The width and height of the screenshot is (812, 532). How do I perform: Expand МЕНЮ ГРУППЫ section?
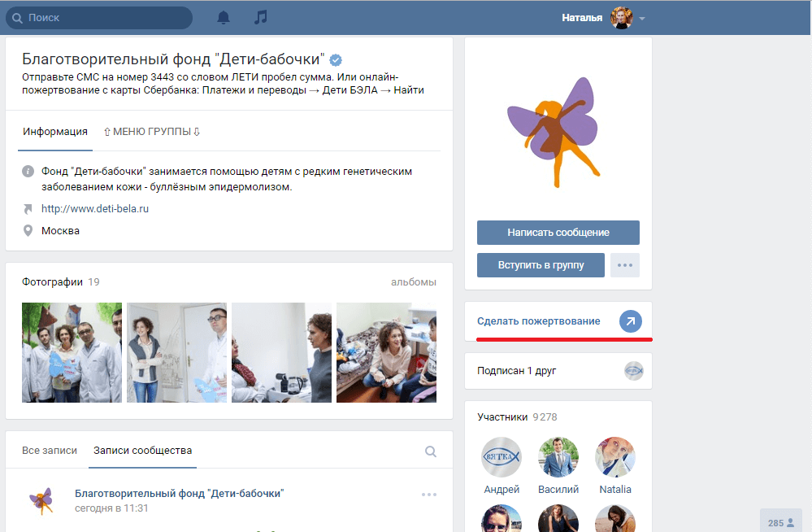[x=151, y=132]
